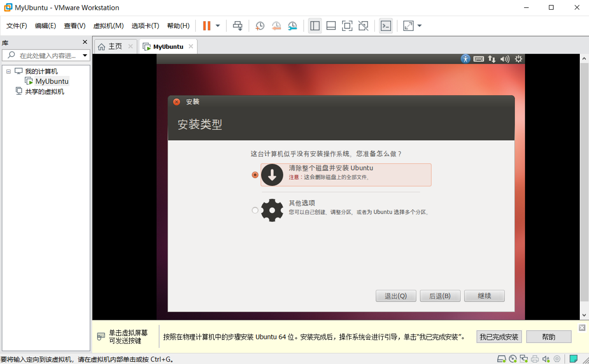Screen dimensions: 589x364
Task: Revert the VM to its snapshot
Action: (276, 26)
